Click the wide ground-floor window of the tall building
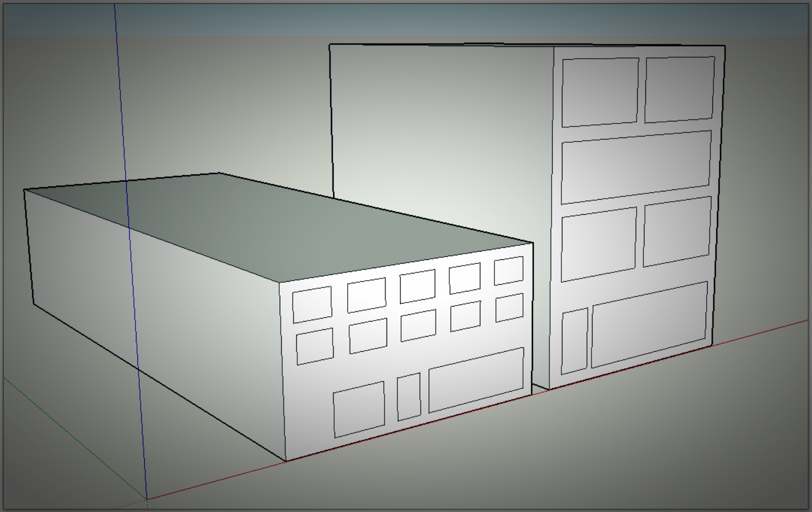This screenshot has width=812, height=512. 649,324
